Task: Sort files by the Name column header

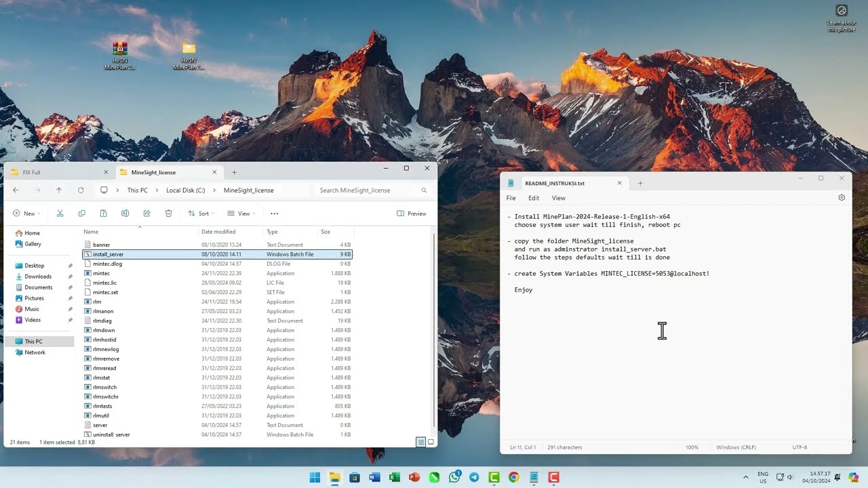Action: point(140,232)
